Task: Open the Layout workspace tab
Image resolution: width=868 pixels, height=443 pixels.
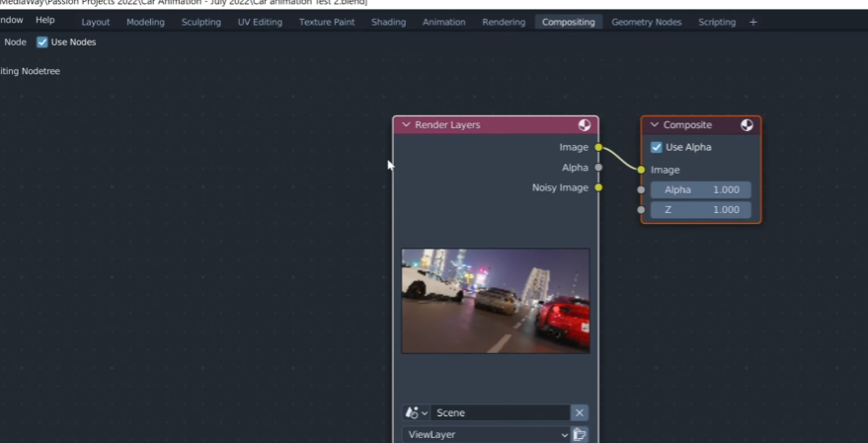Action: coord(95,22)
